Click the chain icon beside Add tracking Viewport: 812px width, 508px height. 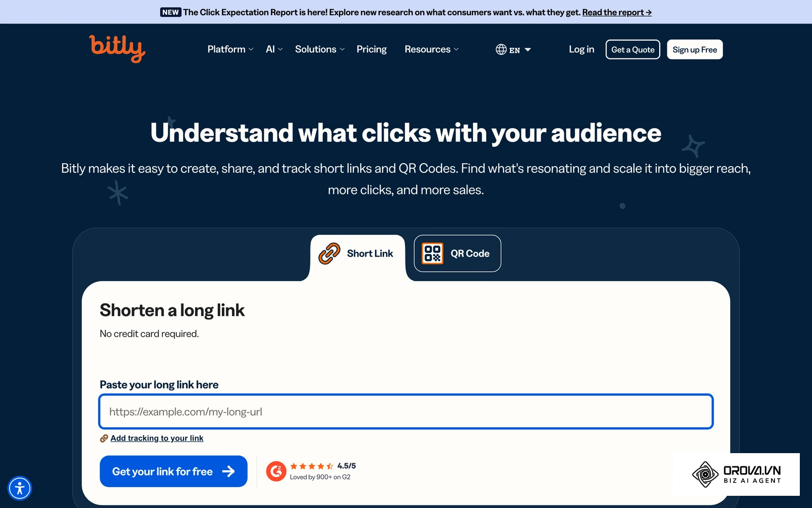(x=104, y=438)
